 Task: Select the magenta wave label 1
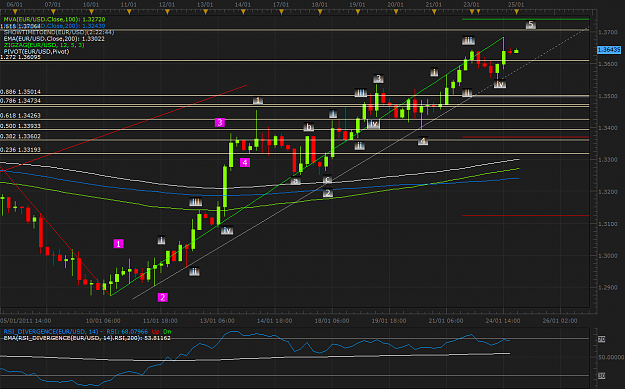pos(118,244)
